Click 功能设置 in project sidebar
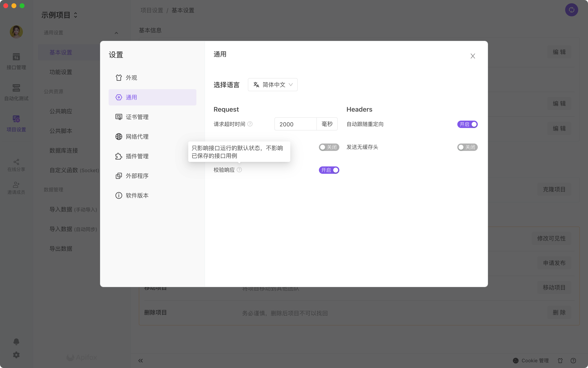588x368 pixels. [x=61, y=72]
